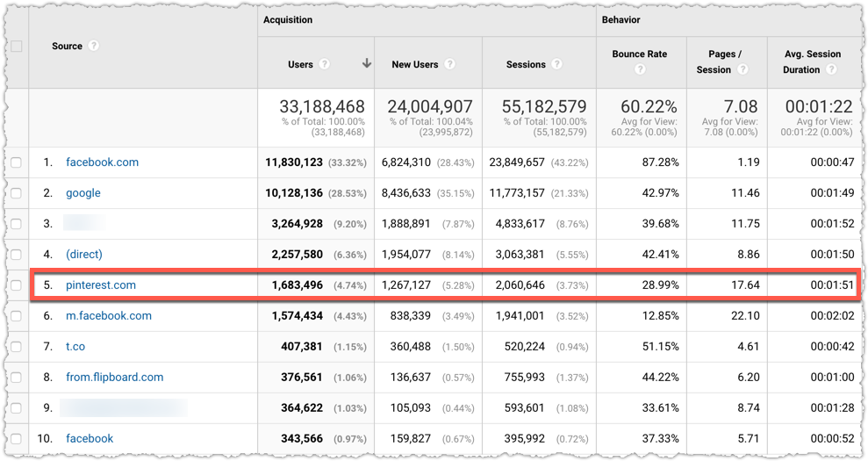Open the blurred source link in row 9
Viewport: 868px width, 461px height.
(124, 408)
